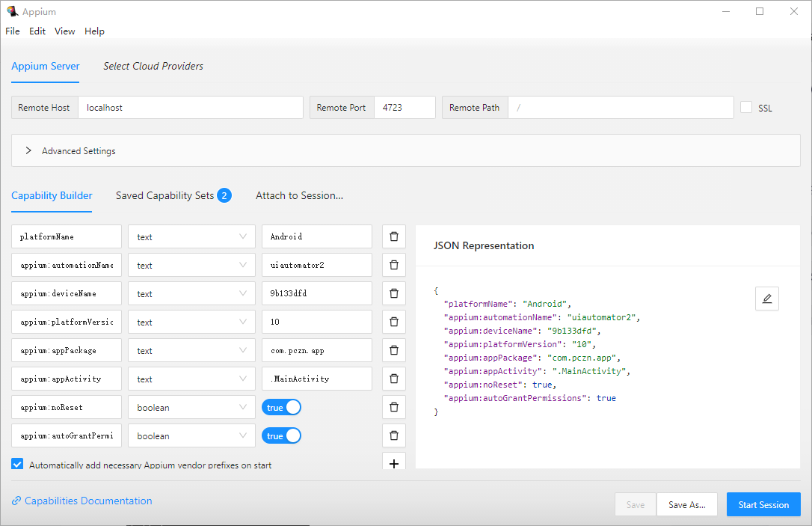Click the 9b133dfd value field
Viewport: 812px width, 526px height.
click(x=317, y=293)
